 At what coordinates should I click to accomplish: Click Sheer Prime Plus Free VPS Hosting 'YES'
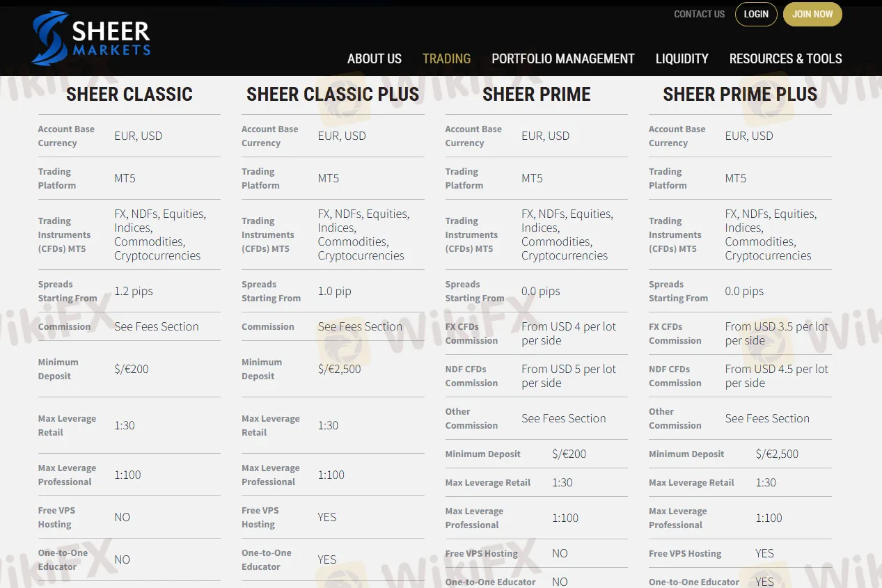(764, 553)
